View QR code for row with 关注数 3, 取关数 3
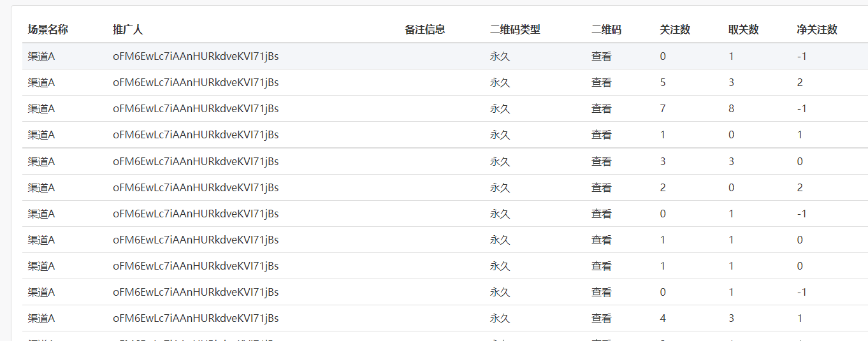868x341 pixels. point(602,161)
